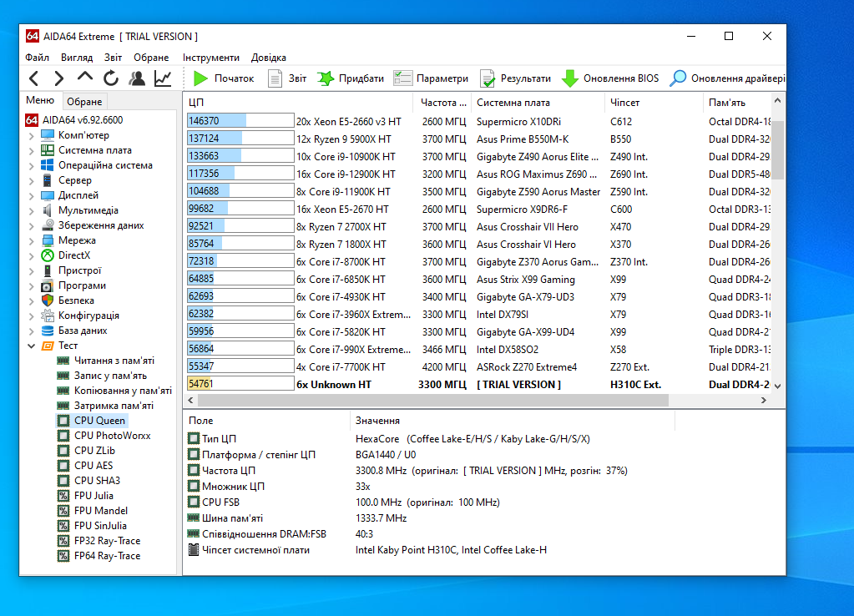Click the highlighted 54761 score bar
The height and width of the screenshot is (616, 854).
[x=240, y=383]
